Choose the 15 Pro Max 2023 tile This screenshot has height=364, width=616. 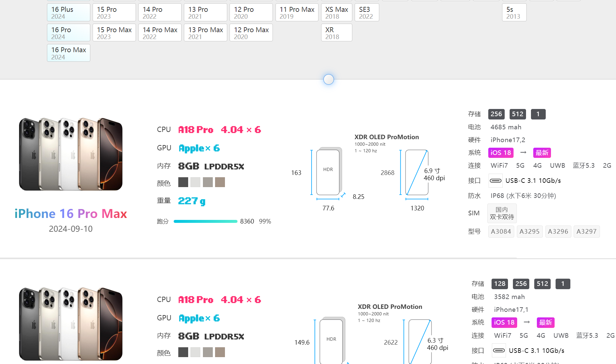click(114, 33)
